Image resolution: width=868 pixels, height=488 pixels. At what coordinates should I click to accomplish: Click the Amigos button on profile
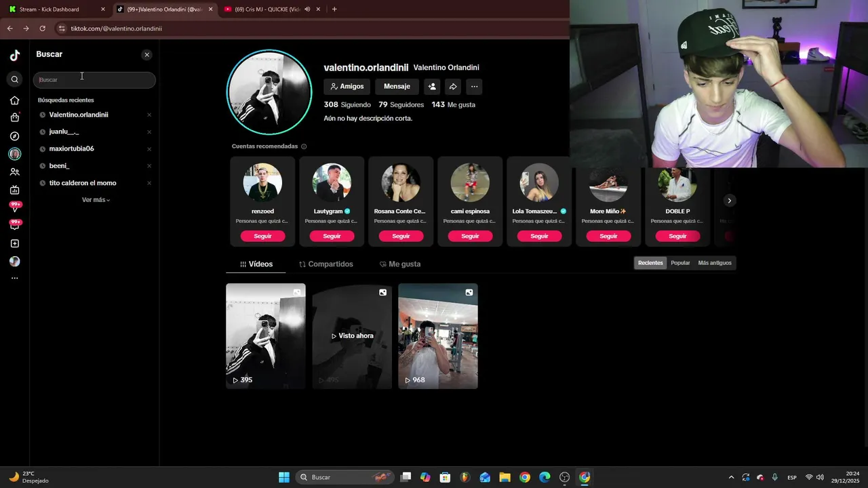click(x=347, y=86)
